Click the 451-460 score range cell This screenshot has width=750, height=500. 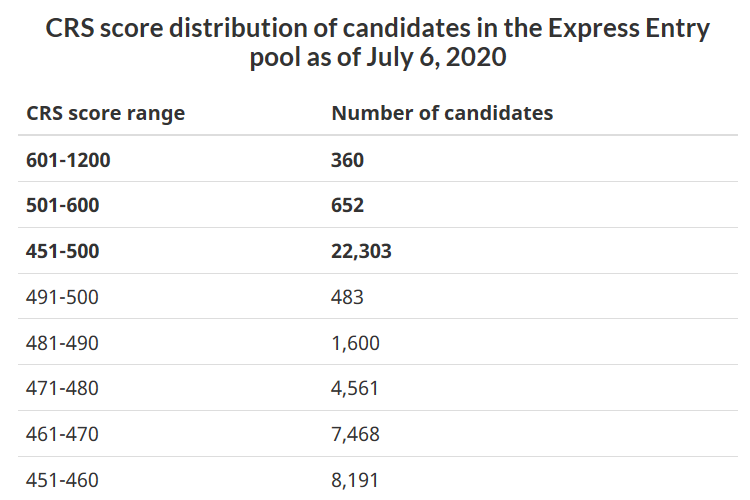pos(63,480)
